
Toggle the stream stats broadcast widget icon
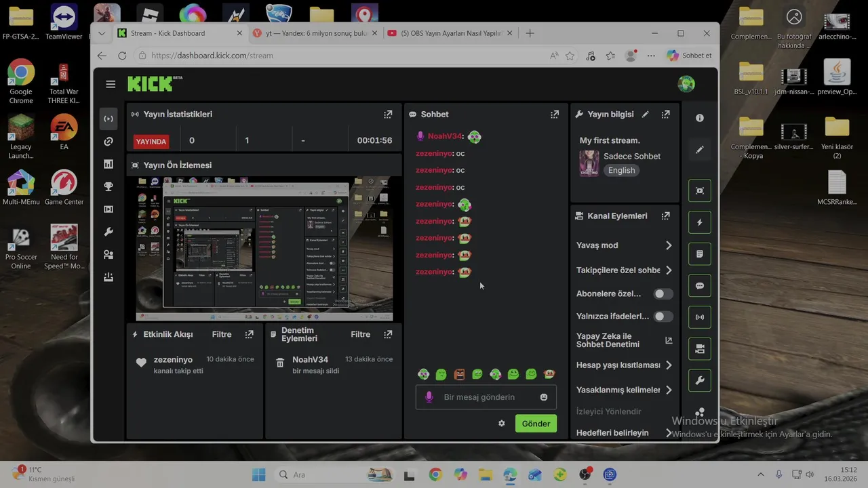click(x=700, y=317)
